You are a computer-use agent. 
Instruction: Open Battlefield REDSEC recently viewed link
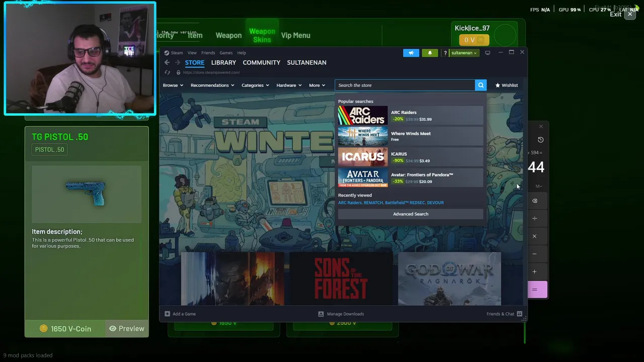[405, 203]
